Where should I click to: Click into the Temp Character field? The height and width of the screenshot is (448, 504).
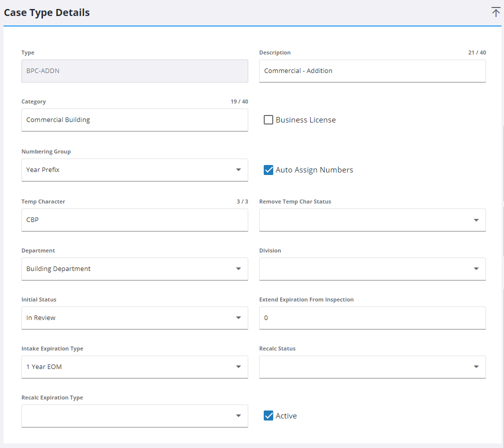(x=135, y=220)
